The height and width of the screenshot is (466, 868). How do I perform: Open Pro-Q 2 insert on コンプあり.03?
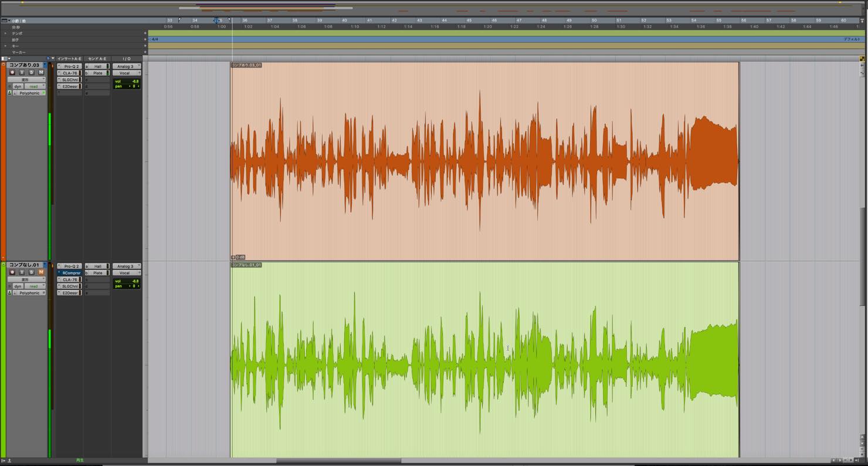point(71,66)
